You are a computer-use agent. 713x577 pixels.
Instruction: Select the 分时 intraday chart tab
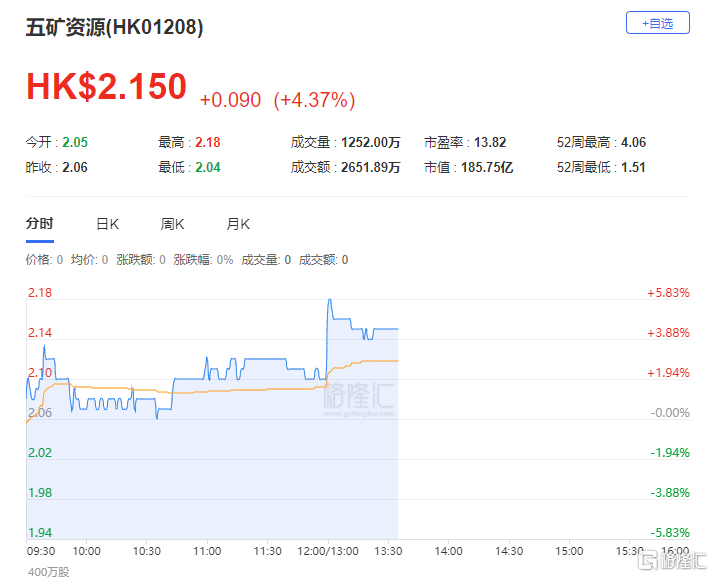[40, 224]
